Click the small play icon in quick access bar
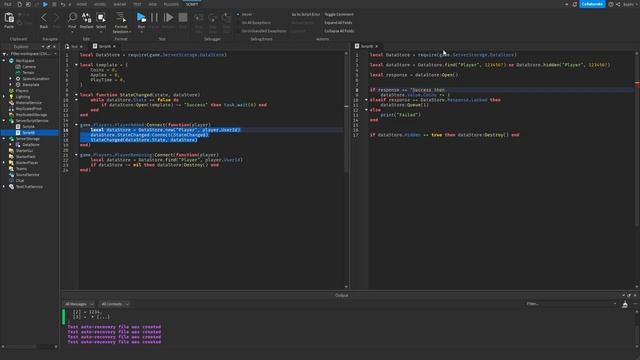This screenshot has height=360, width=640. coord(45,4)
